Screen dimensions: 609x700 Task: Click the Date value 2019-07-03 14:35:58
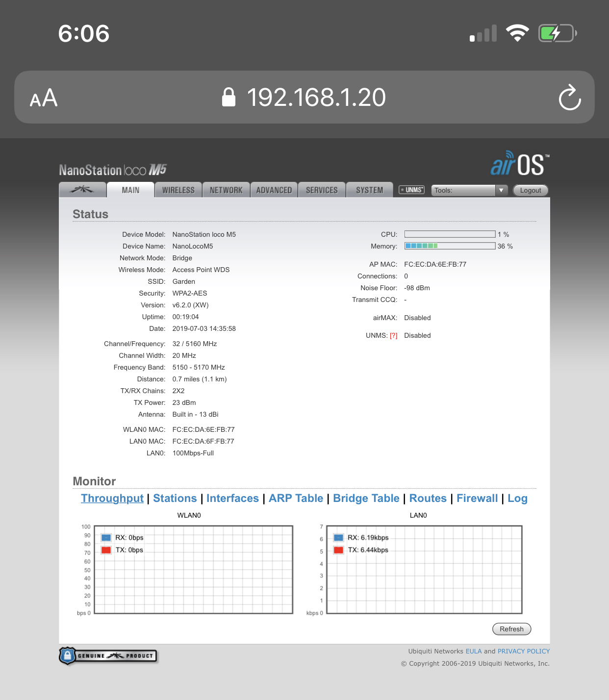[x=204, y=329]
